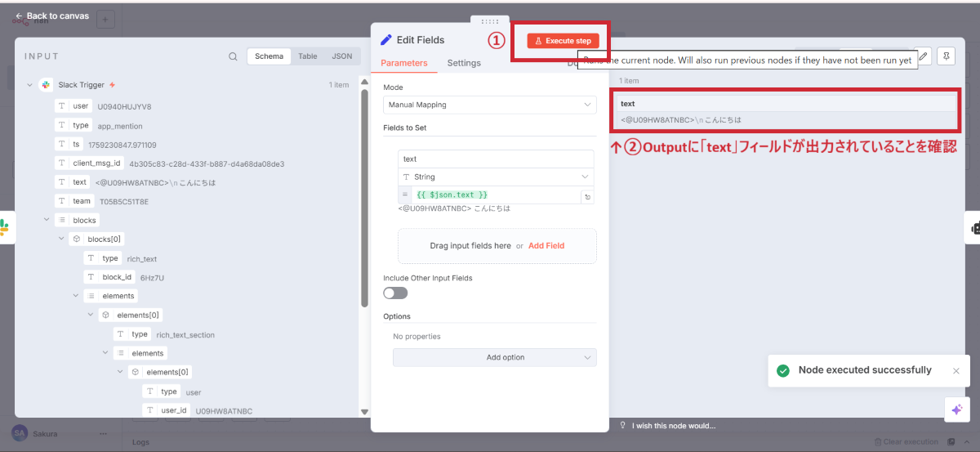The width and height of the screenshot is (980, 452).
Task: Click the Sakura user avatar
Action: 20,433
